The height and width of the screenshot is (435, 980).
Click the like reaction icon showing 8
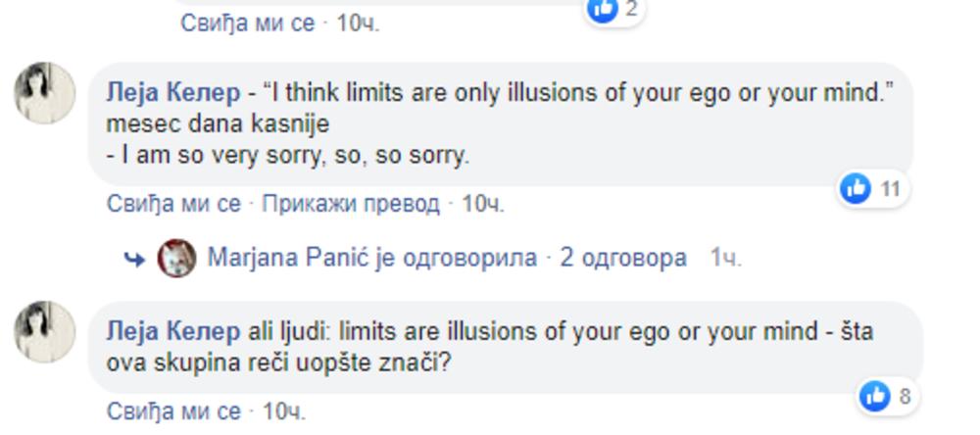(874, 396)
